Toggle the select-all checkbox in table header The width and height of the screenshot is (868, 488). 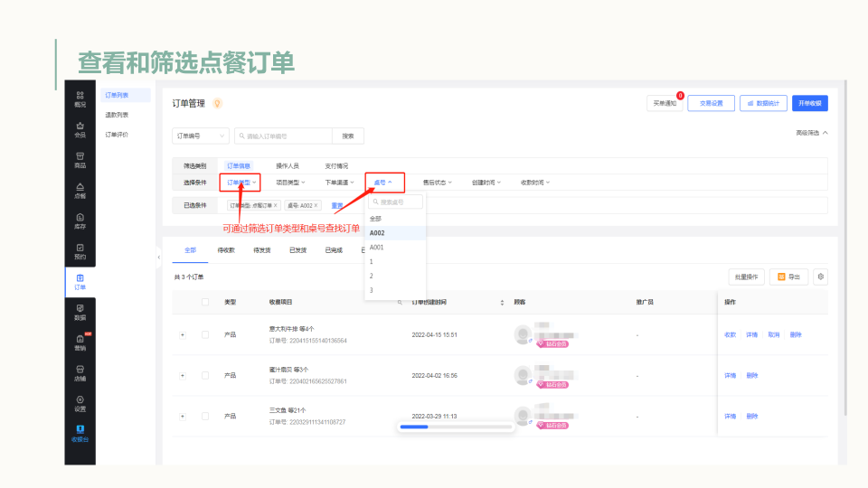(205, 302)
